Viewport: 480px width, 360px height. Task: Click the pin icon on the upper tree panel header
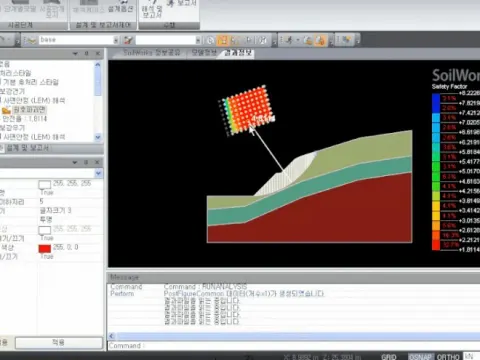86,53
